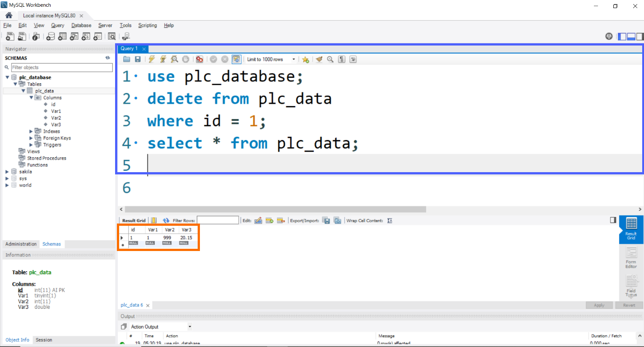Open the Create new schema icon
This screenshot has width=644, height=347.
click(50, 37)
